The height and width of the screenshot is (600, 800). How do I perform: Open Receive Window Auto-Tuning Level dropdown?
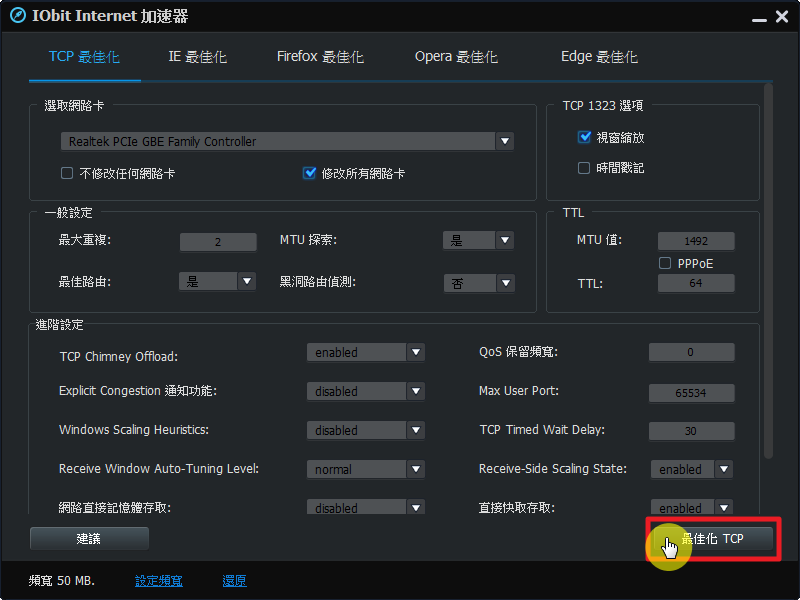[416, 469]
